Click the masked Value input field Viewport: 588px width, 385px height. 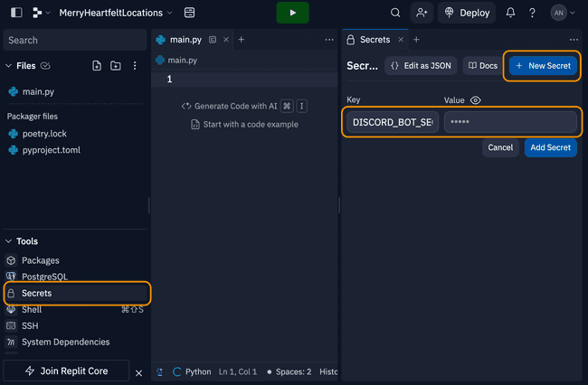[x=510, y=122]
